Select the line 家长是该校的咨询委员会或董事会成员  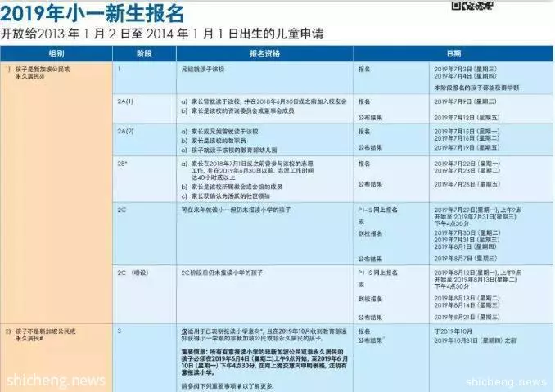pos(237,110)
